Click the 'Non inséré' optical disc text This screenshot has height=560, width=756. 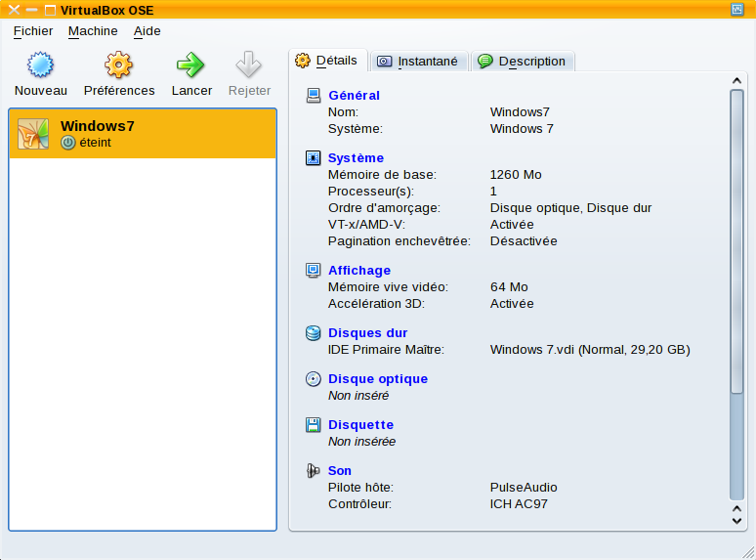point(358,396)
